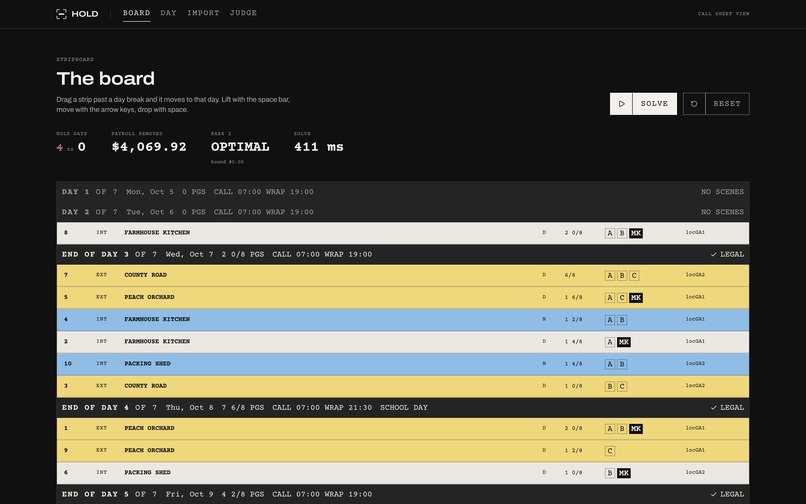Image resolution: width=806 pixels, height=504 pixels.
Task: Click 'The board' heading
Action: 105,79
